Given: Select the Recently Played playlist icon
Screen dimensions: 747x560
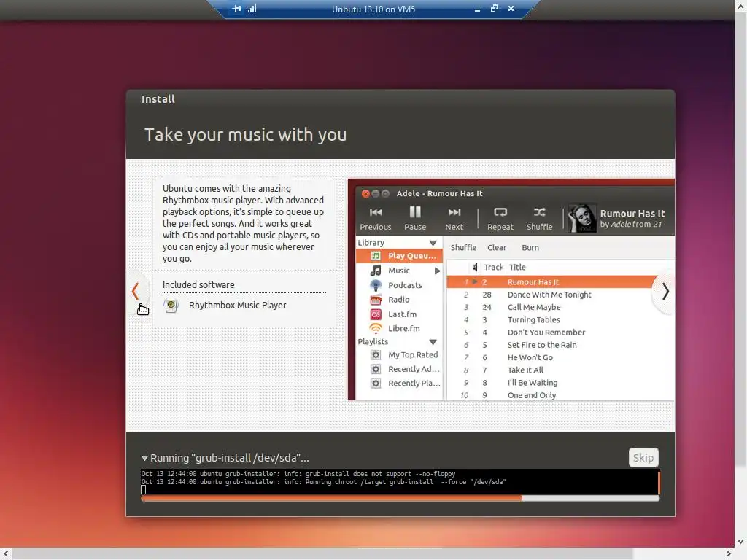Looking at the screenshot, I should (376, 384).
